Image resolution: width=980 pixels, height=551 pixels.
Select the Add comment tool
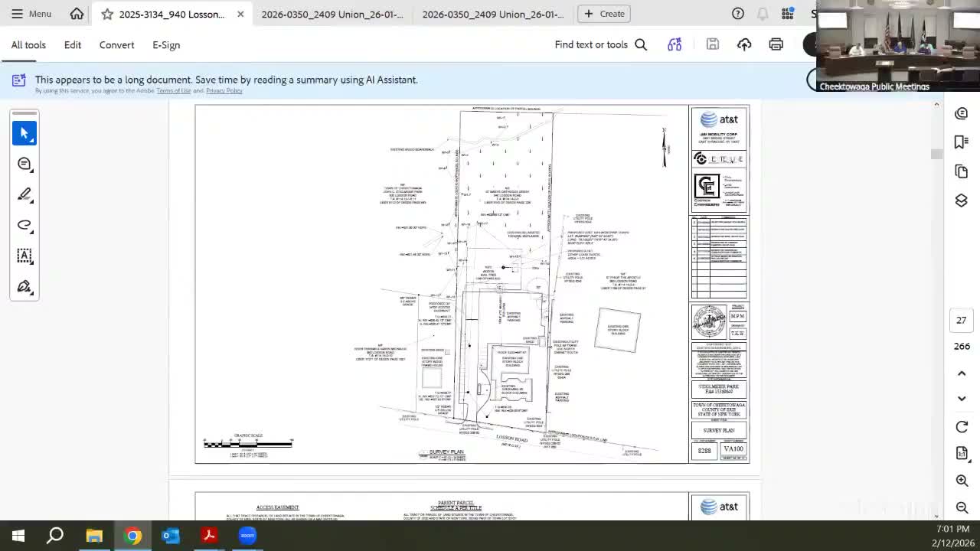[x=24, y=164]
